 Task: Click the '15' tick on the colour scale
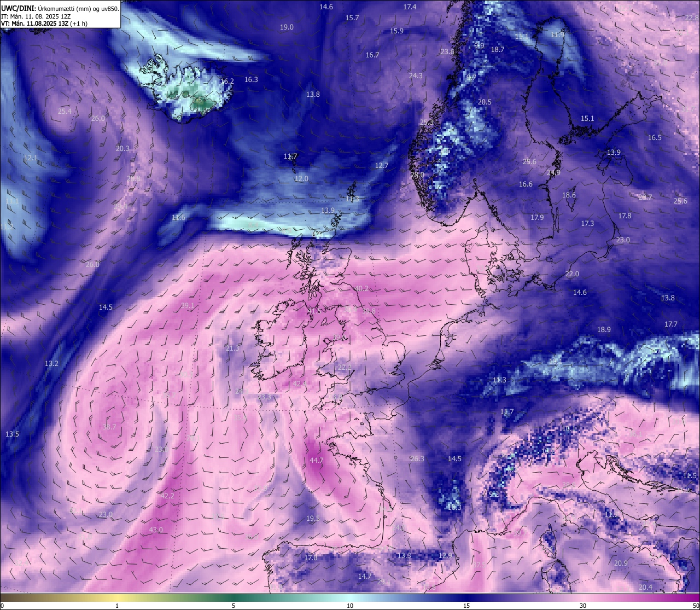(x=466, y=606)
